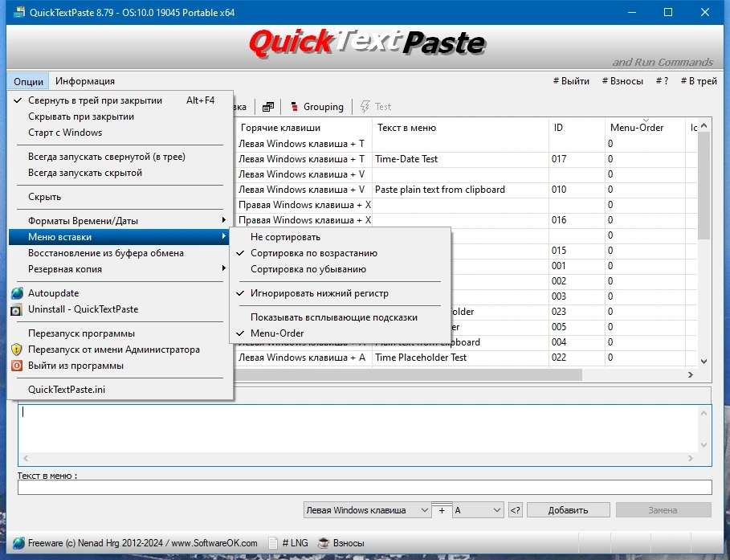This screenshot has width=730, height=560.
Task: Click the <? button
Action: coord(515,510)
